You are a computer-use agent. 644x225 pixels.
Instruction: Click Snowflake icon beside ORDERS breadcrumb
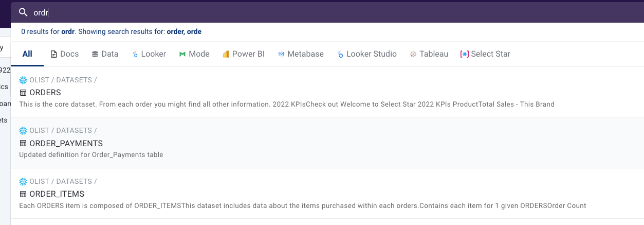23,80
